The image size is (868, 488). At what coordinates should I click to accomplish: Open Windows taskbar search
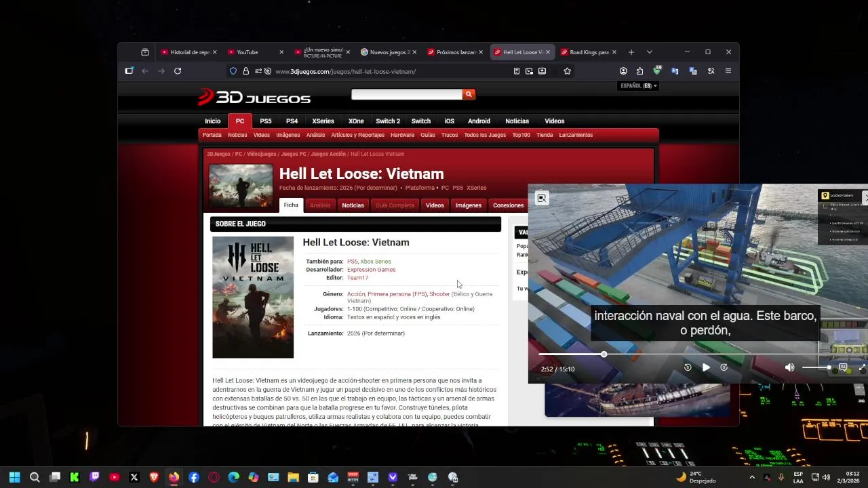35,477
